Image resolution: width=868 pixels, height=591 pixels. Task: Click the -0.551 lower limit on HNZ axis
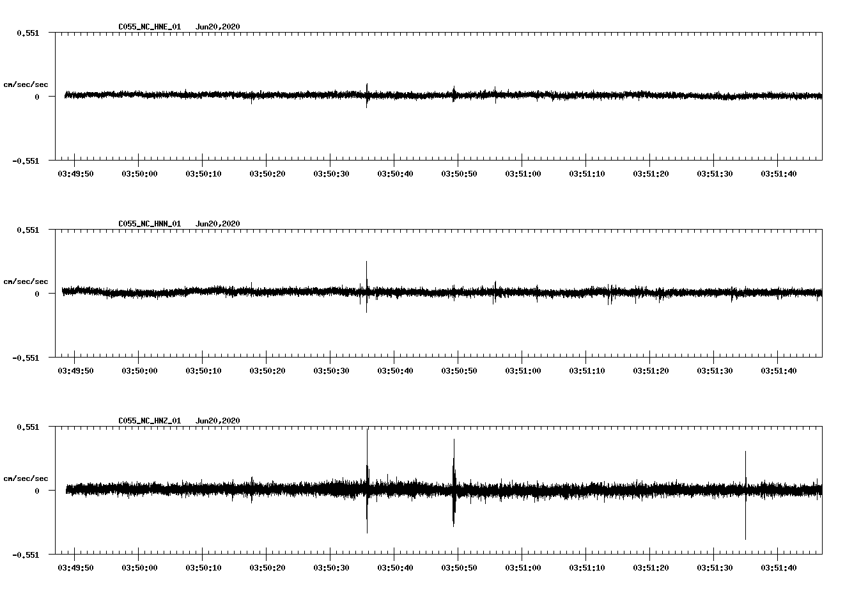(26, 555)
